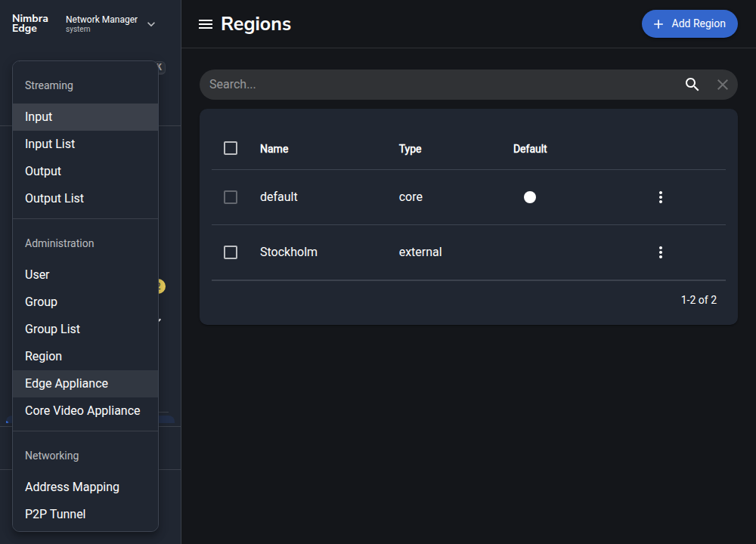Select Region in Administration menu
Viewport: 756px width, 544px height.
click(x=85, y=357)
